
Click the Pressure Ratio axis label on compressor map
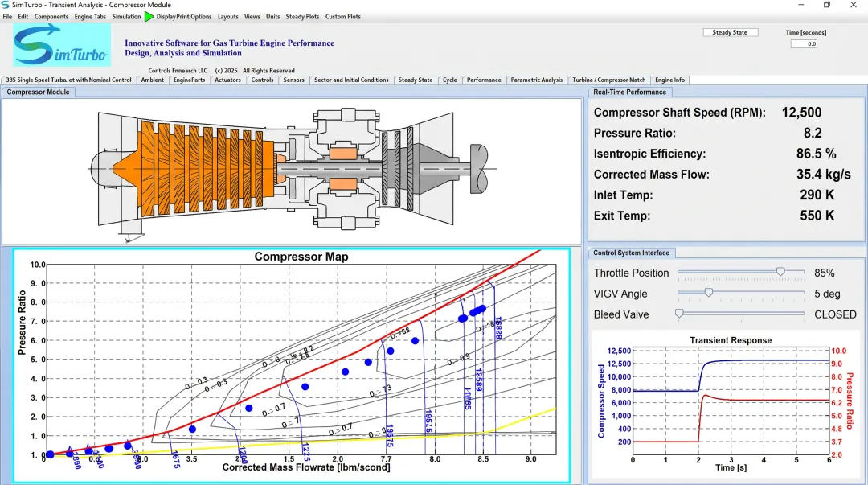pyautogui.click(x=22, y=323)
